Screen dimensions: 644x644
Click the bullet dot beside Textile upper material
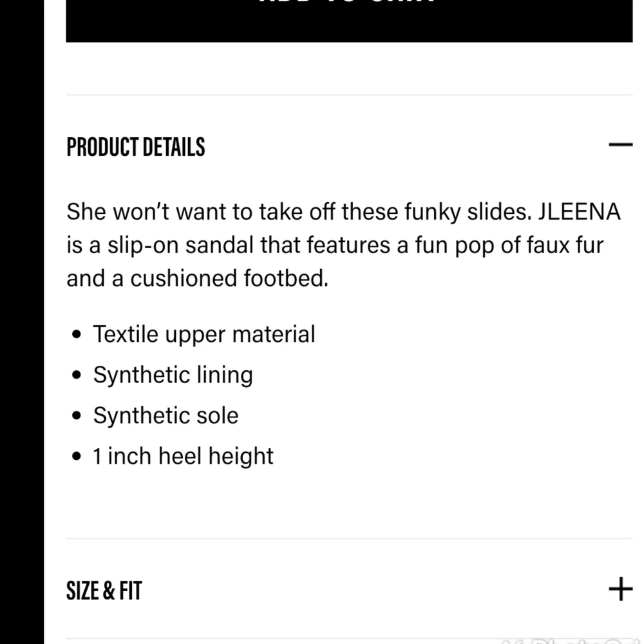[x=77, y=334]
